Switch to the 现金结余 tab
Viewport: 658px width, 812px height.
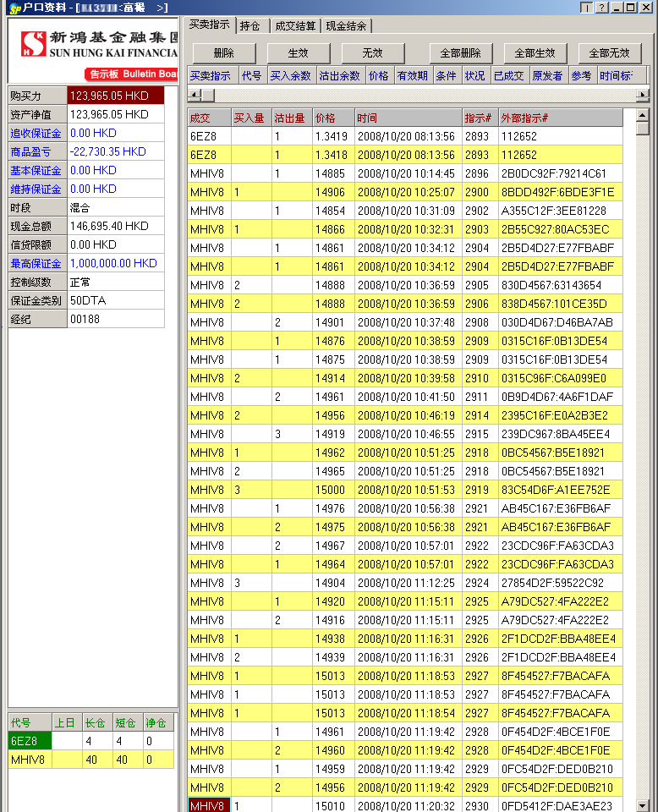(346, 26)
